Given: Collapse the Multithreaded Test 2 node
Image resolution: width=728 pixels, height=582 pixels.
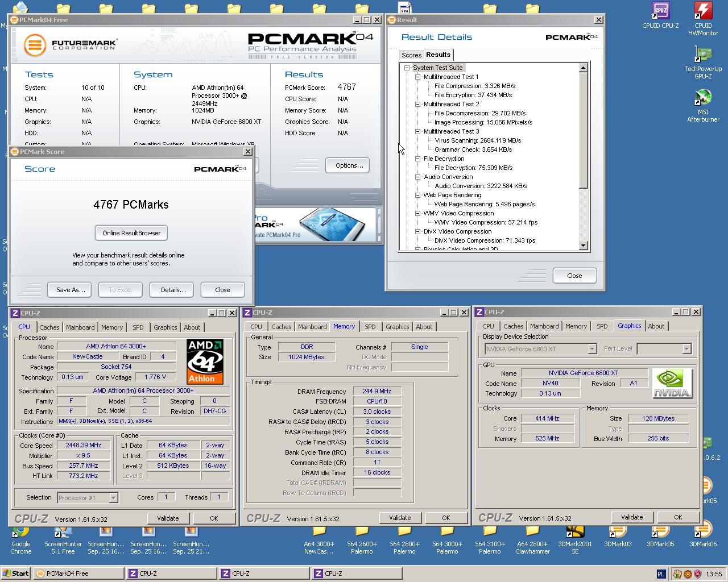Looking at the screenshot, I should tap(418, 104).
